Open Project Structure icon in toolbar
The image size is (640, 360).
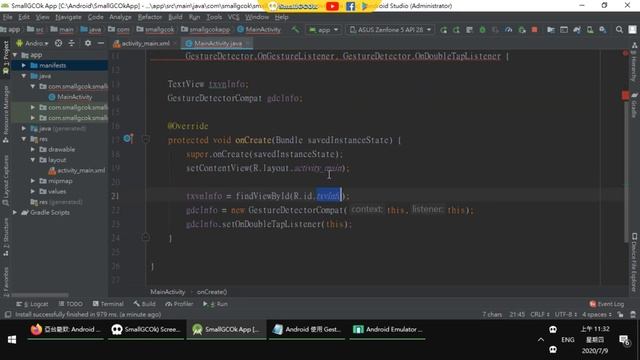[x=551, y=30]
